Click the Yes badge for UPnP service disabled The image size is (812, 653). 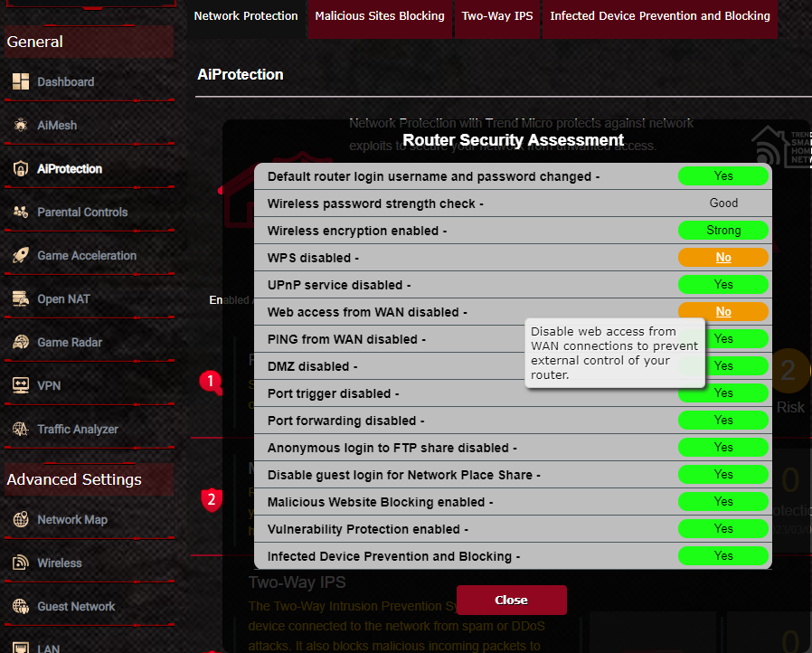coord(723,284)
